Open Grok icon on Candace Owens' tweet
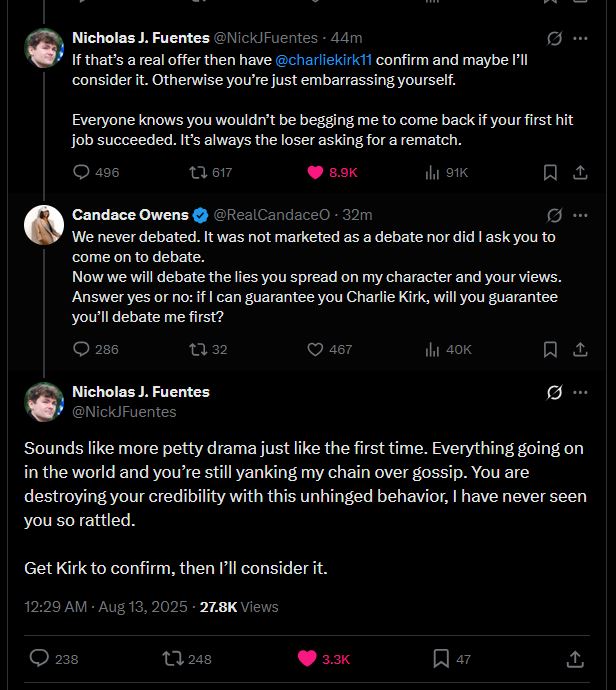 click(x=554, y=215)
